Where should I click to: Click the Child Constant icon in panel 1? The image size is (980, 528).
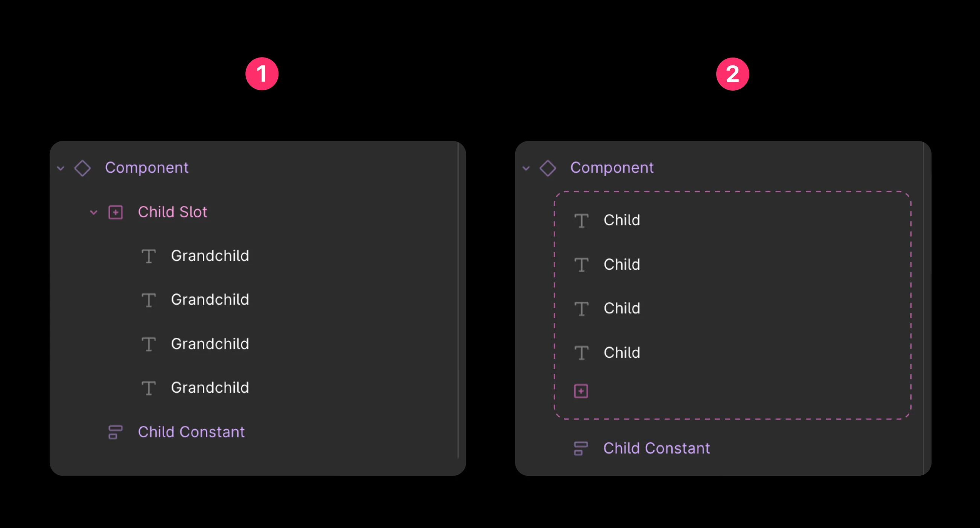(115, 432)
